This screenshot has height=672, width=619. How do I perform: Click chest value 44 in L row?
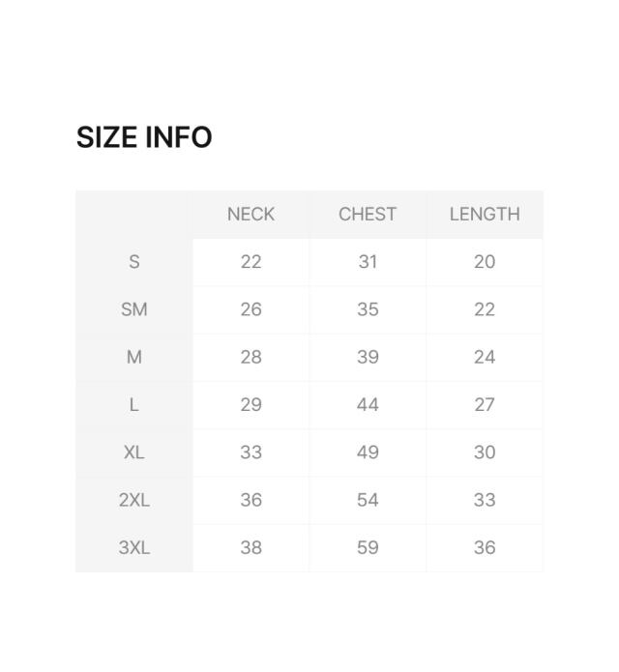point(368,404)
